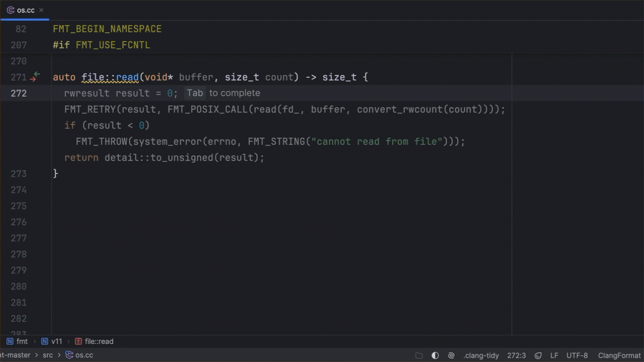Click sticky line 207 #if FMT_USE_FCNTL
Image resolution: width=644 pixels, height=362 pixels.
click(x=101, y=45)
